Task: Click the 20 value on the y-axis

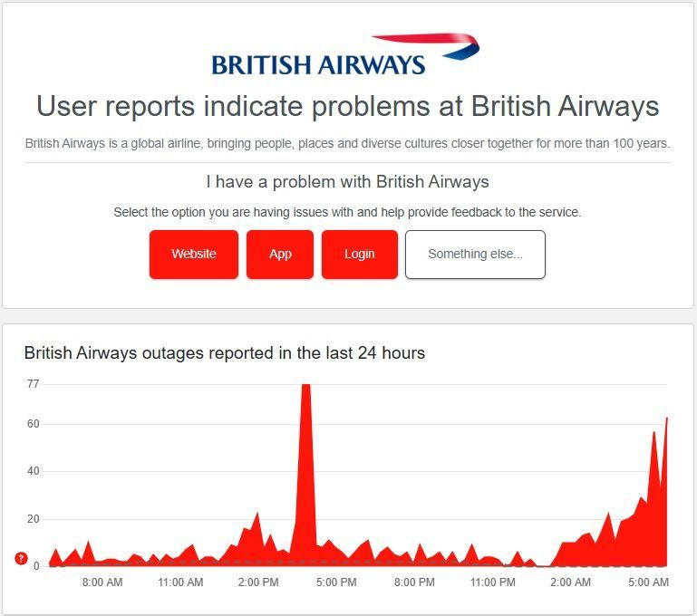Action: (x=34, y=519)
